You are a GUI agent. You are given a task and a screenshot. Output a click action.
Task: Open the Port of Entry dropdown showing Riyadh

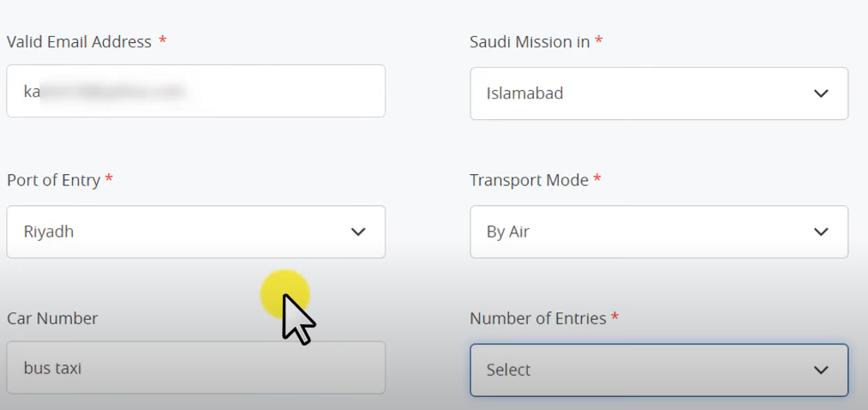click(x=196, y=232)
